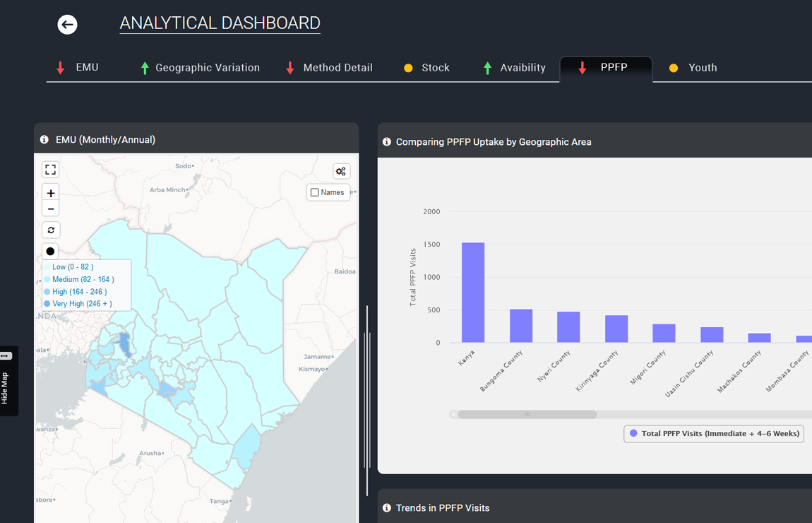Zoom in on the map
This screenshot has width=812, height=523.
[x=51, y=193]
